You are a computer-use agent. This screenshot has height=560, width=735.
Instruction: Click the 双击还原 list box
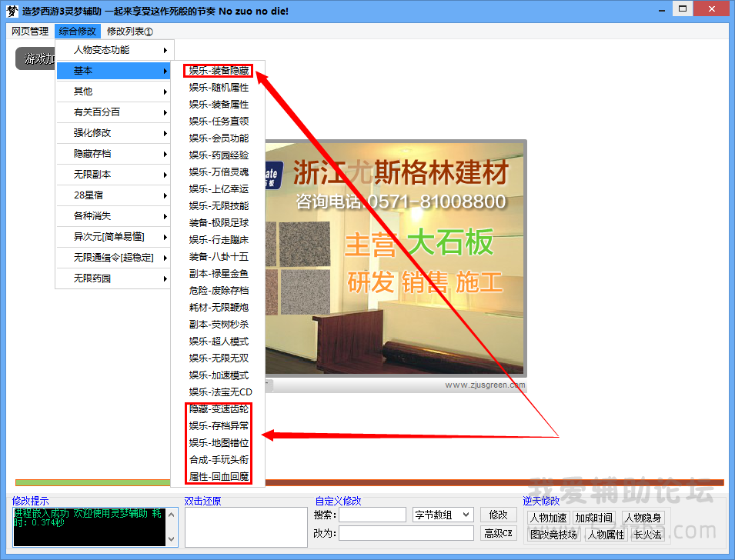point(246,527)
